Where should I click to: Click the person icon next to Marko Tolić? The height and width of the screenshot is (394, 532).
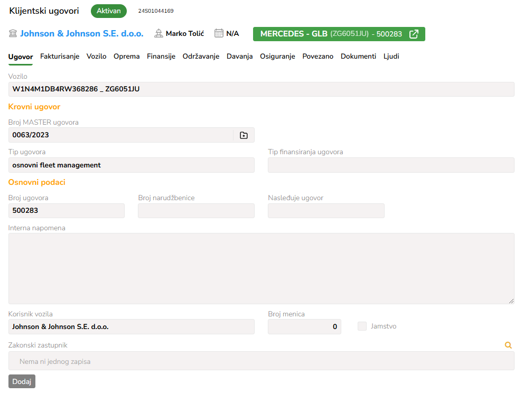158,33
